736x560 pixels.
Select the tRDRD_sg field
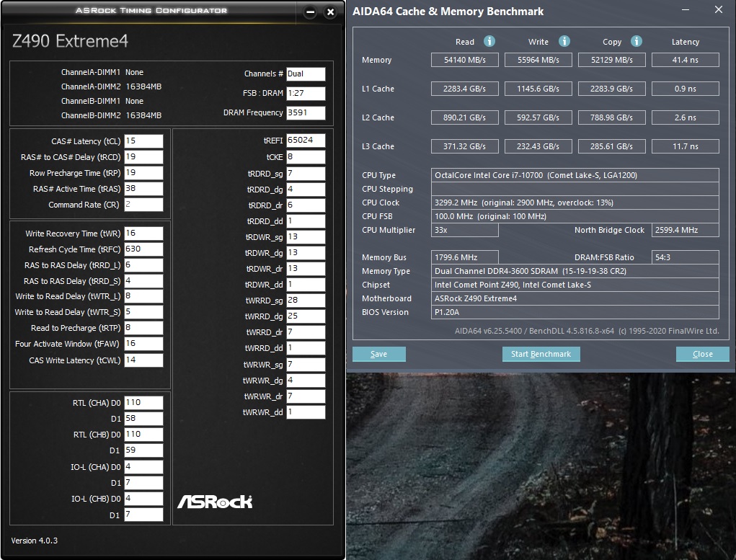point(306,174)
